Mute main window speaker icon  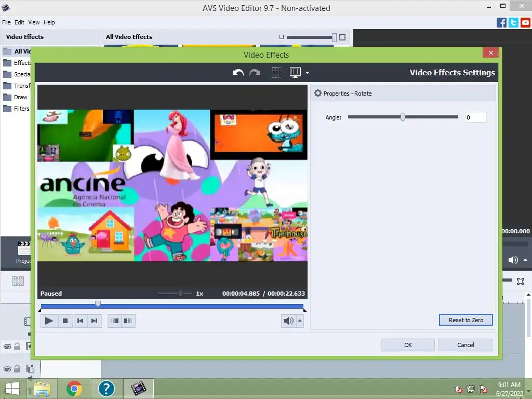pos(513,260)
